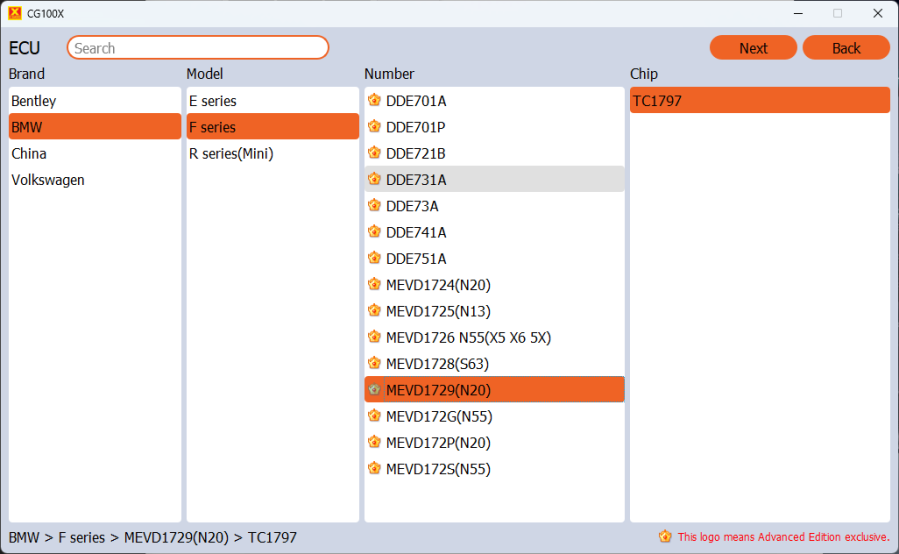Click the badge icon next to DDE721B
899x554 pixels.
click(x=374, y=153)
